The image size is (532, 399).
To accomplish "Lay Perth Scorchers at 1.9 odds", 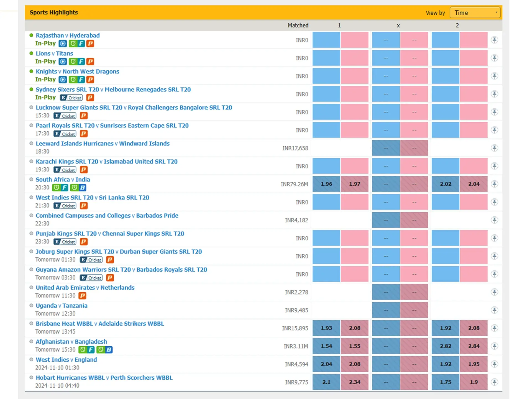I will (x=474, y=382).
